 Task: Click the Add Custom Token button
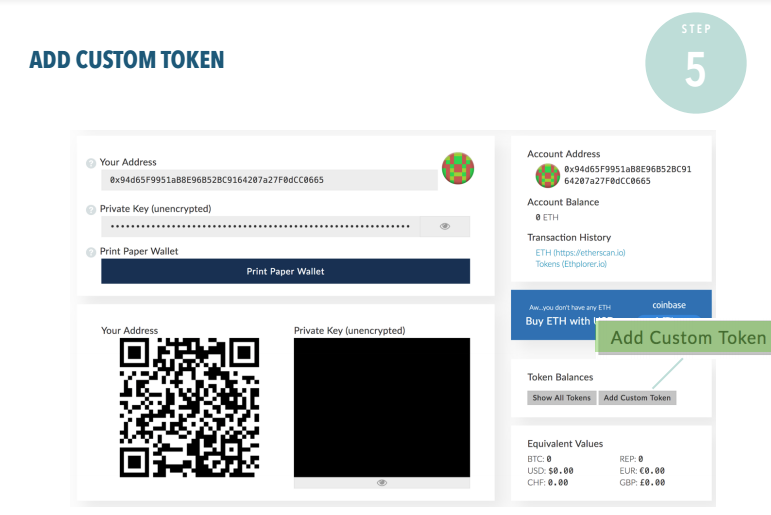click(637, 398)
